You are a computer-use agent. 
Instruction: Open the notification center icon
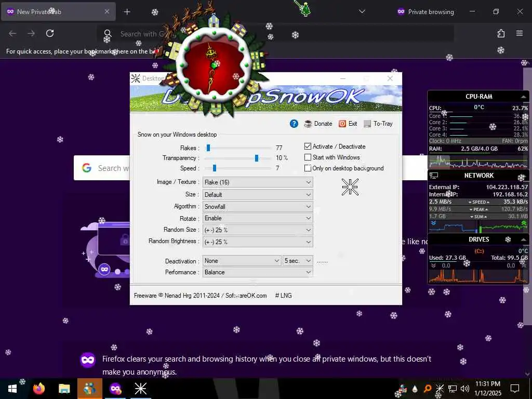tap(515, 389)
